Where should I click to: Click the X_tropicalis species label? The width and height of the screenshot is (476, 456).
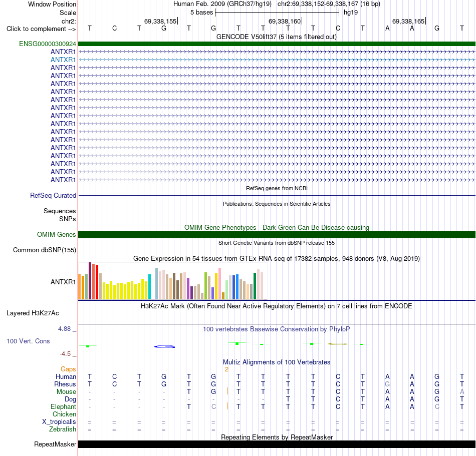coord(59,422)
